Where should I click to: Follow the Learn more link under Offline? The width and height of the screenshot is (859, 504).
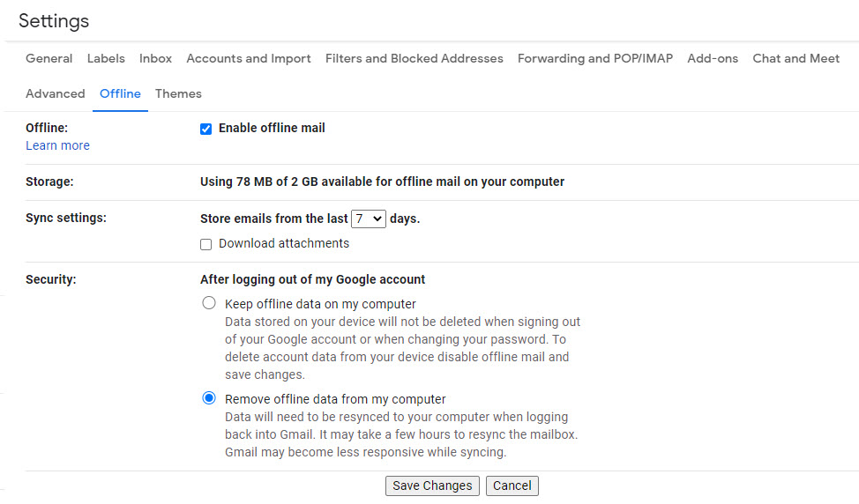click(57, 145)
